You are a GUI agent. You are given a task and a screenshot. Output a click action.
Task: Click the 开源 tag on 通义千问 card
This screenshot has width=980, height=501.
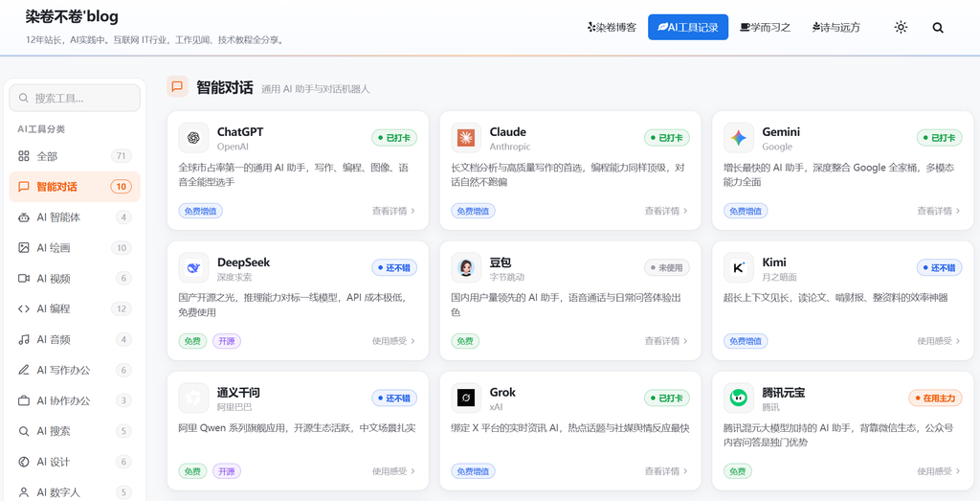tap(227, 471)
